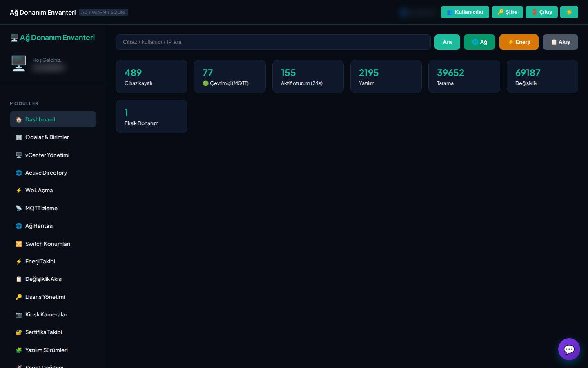Click the computer icon next to Hoş Geldiniz
The image size is (588, 368).
tap(19, 63)
